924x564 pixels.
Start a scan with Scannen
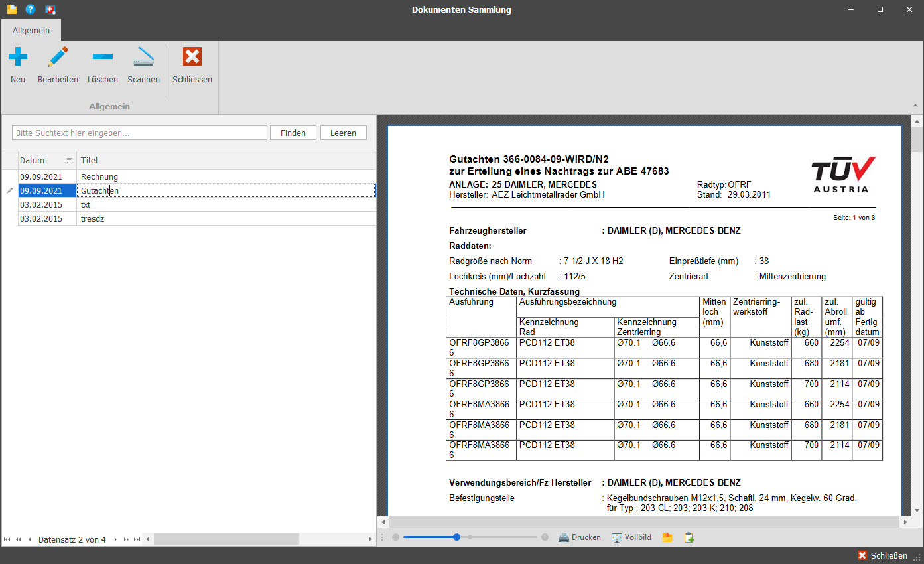point(143,58)
